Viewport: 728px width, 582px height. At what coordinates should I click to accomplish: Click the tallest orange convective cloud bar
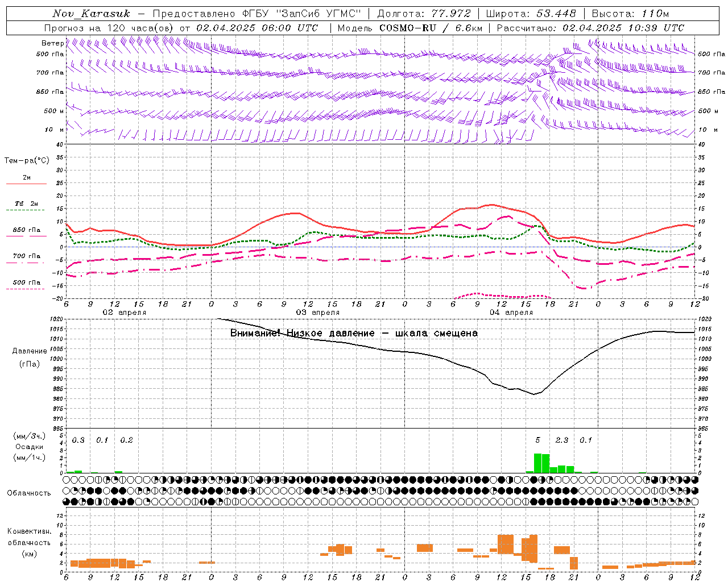pyautogui.click(x=533, y=549)
